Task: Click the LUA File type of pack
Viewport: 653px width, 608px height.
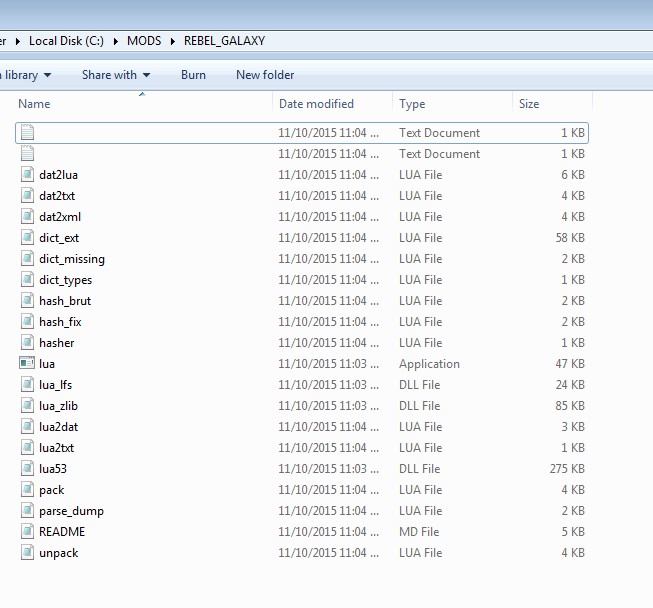Action: coord(421,489)
